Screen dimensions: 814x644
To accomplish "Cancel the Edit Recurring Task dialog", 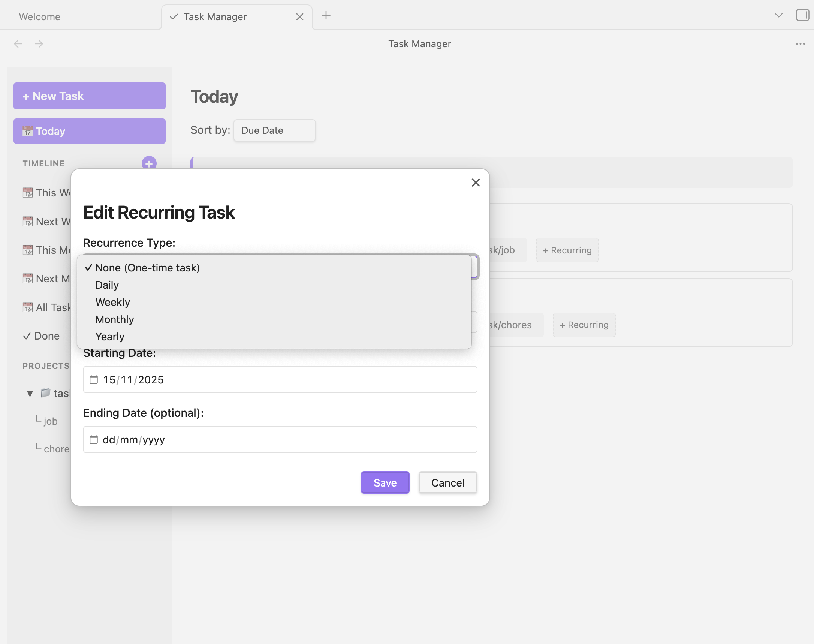I will coord(447,482).
